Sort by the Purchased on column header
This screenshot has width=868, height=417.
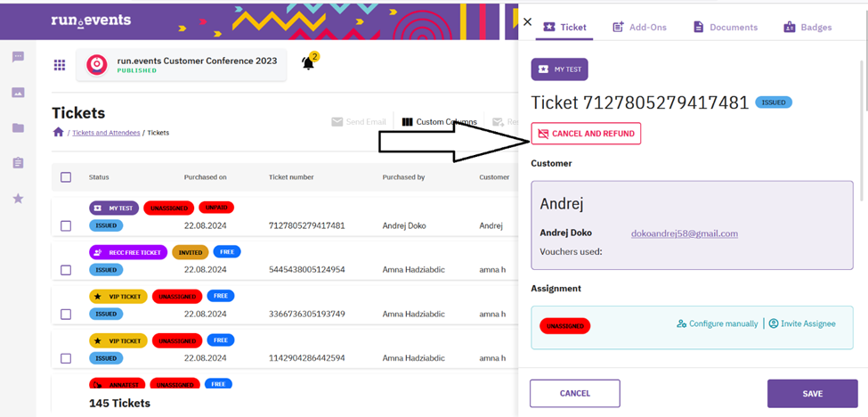click(x=206, y=177)
